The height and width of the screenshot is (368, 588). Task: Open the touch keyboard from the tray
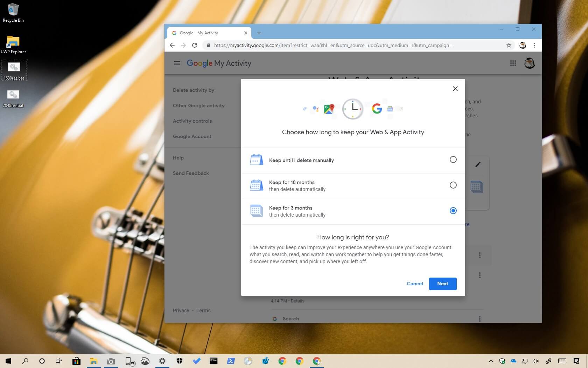coord(562,361)
